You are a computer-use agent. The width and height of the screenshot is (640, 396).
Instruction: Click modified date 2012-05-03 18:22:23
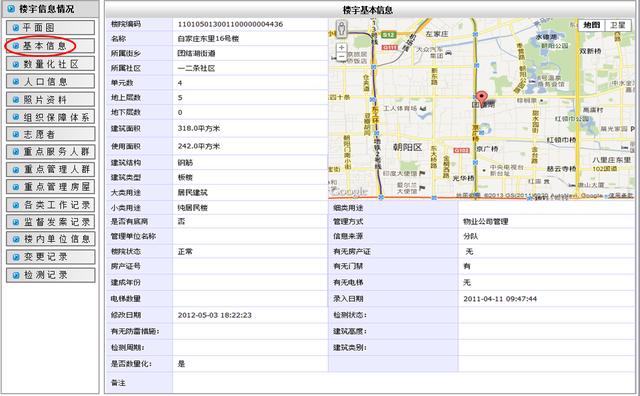(x=215, y=315)
